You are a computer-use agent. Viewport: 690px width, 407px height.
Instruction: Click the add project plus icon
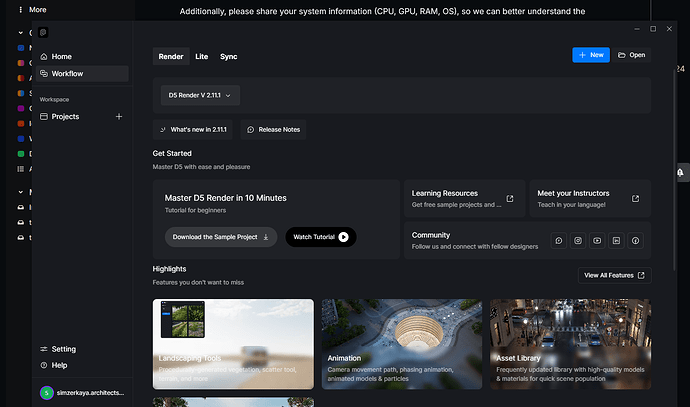[119, 117]
